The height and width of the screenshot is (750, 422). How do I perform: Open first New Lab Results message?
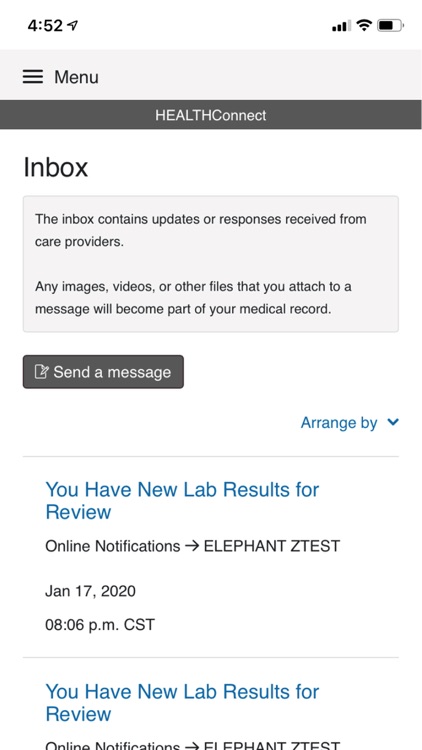182,501
